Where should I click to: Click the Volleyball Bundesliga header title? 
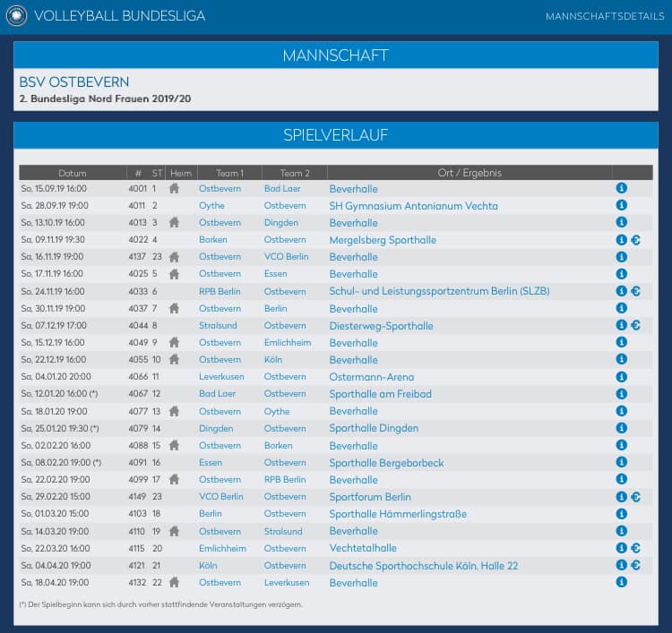tap(119, 16)
